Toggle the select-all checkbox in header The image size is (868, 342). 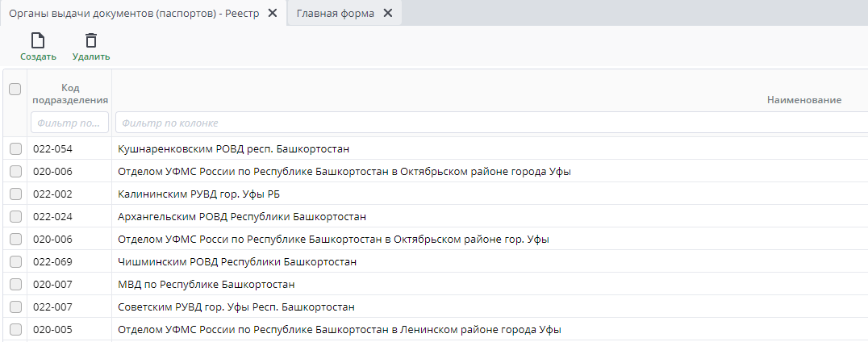coord(15,90)
